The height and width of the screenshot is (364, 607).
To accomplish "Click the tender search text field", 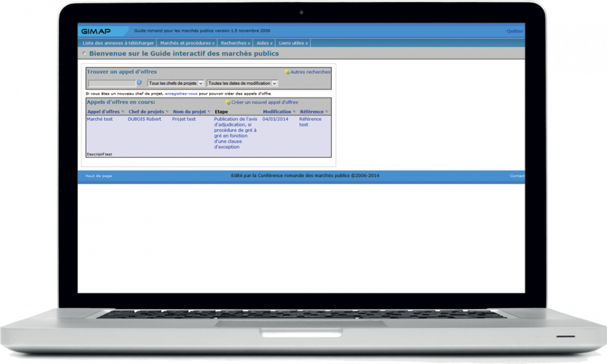I will (x=111, y=83).
